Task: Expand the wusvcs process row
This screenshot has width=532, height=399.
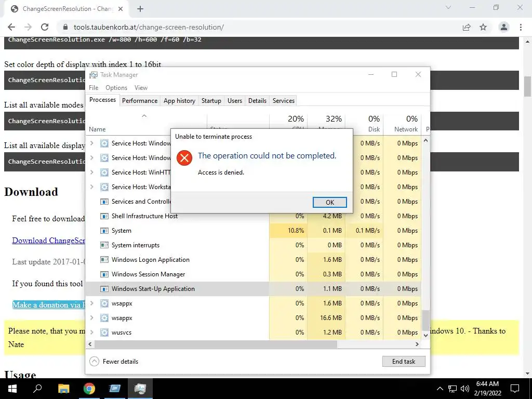Action: pyautogui.click(x=91, y=332)
